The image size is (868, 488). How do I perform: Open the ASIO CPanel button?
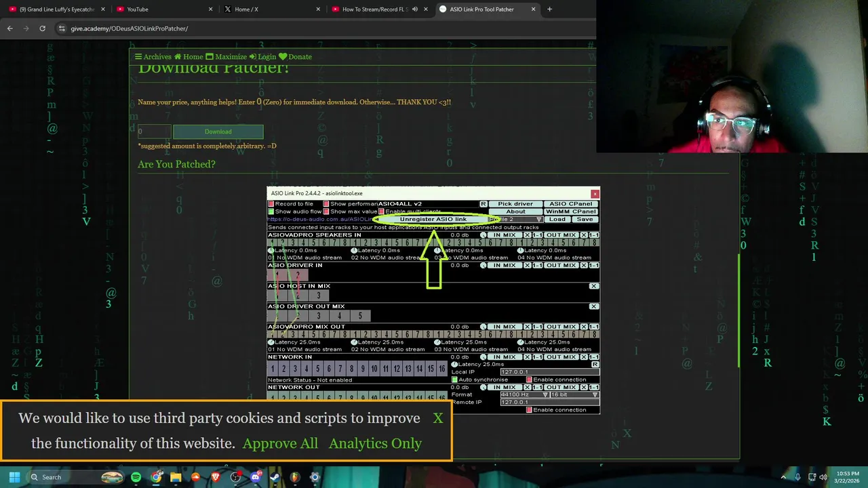point(571,204)
